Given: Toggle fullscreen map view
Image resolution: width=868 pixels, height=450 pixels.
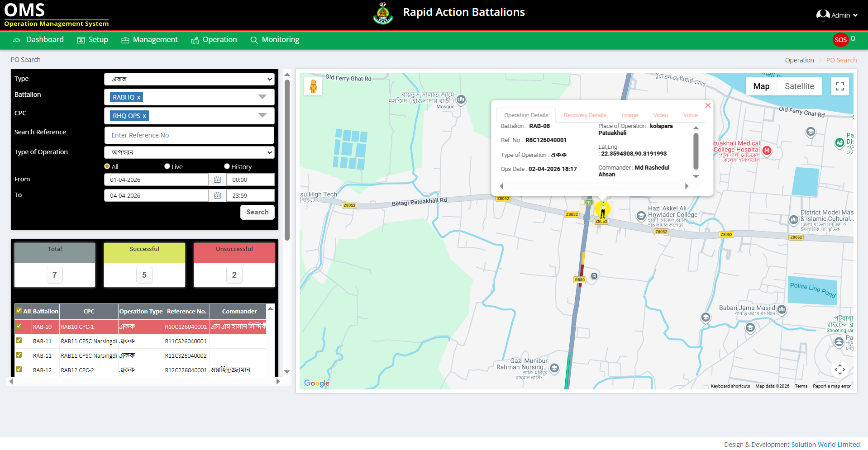Looking at the screenshot, I should (839, 86).
